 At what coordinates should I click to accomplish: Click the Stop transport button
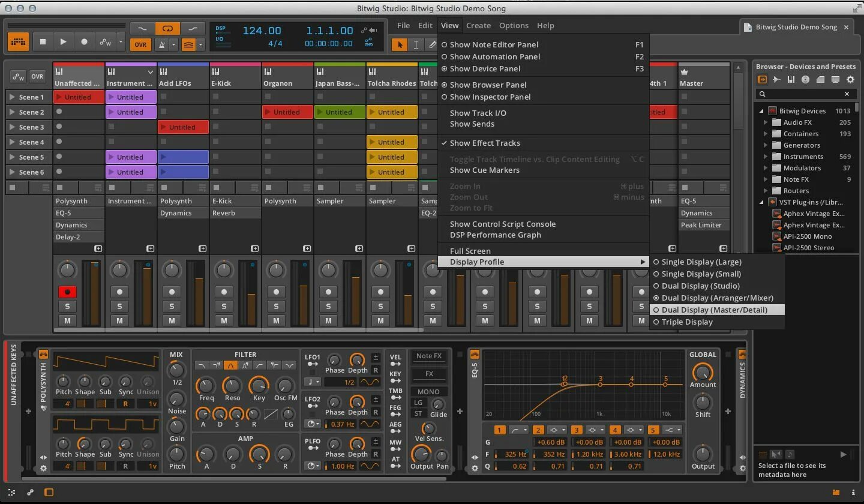(x=43, y=42)
